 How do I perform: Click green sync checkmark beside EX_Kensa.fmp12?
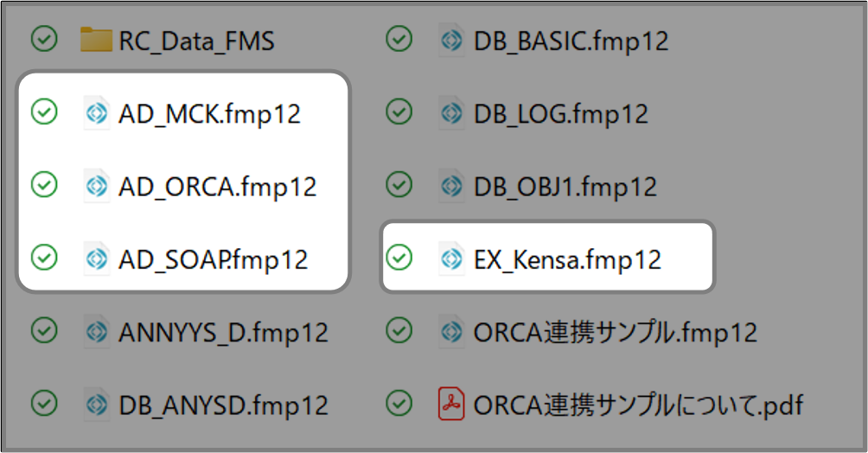[x=399, y=258]
